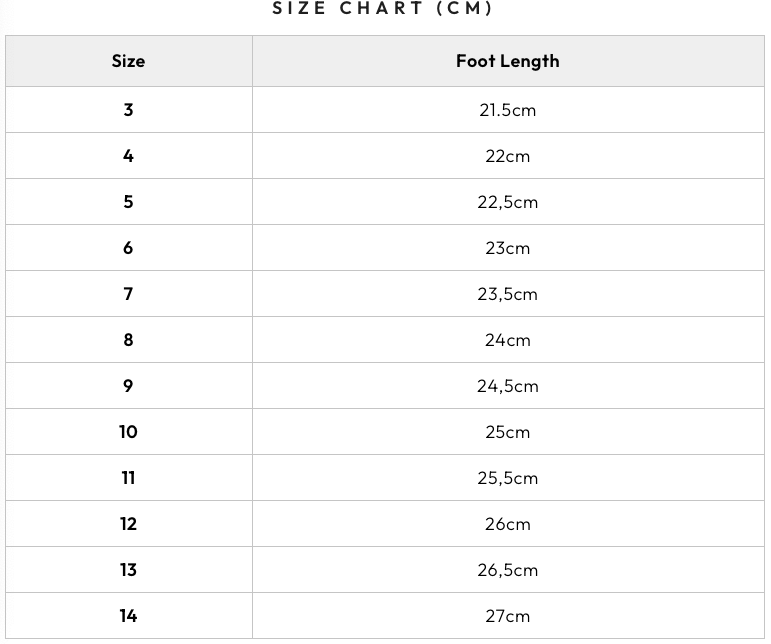Select the size 12 row label
Viewport: 771px width, 644px height.
coord(128,524)
